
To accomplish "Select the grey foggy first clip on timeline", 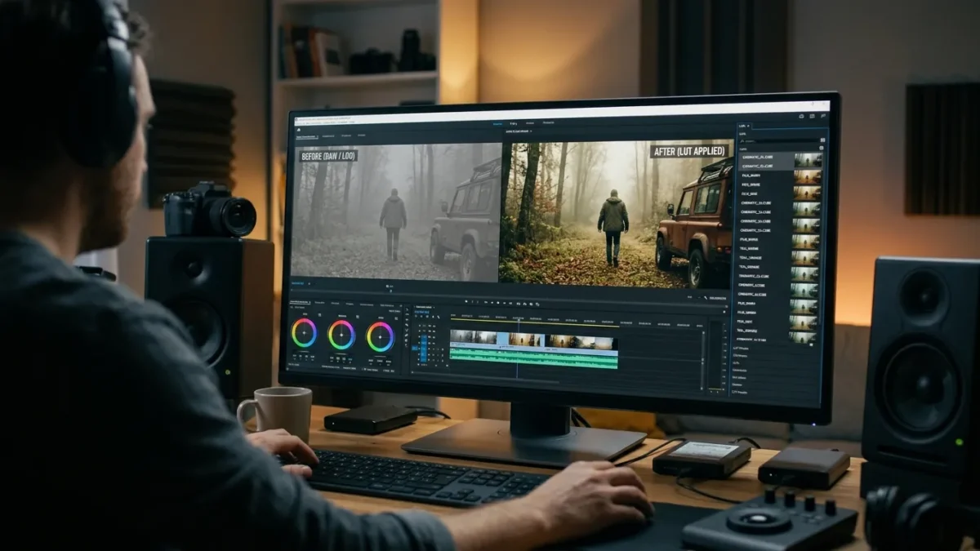I will point(474,338).
